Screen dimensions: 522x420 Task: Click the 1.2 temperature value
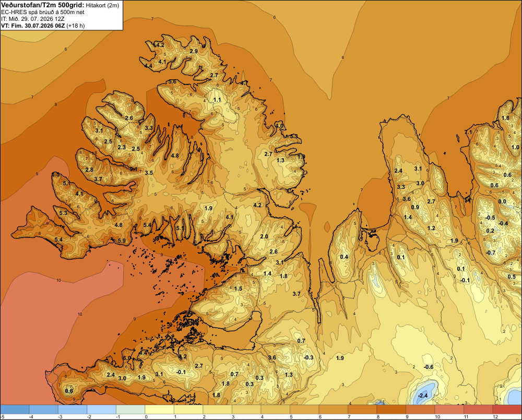pos(431,229)
